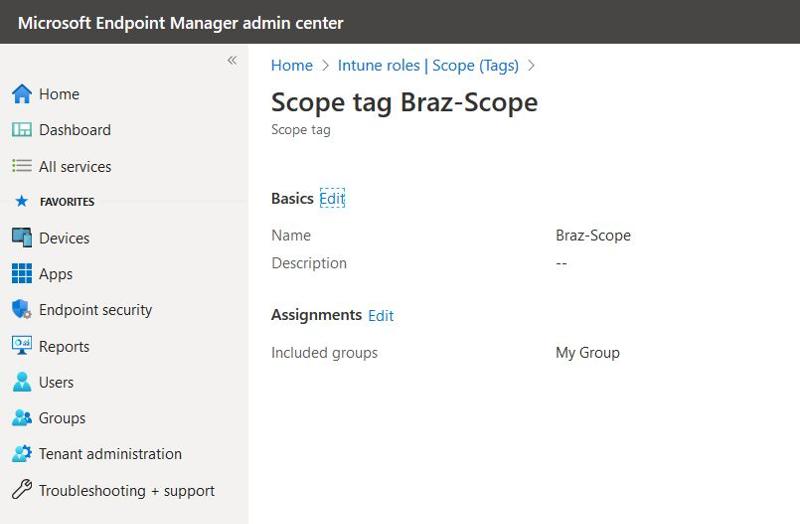Click the Home house icon in sidebar
800x524 pixels.
click(x=22, y=94)
